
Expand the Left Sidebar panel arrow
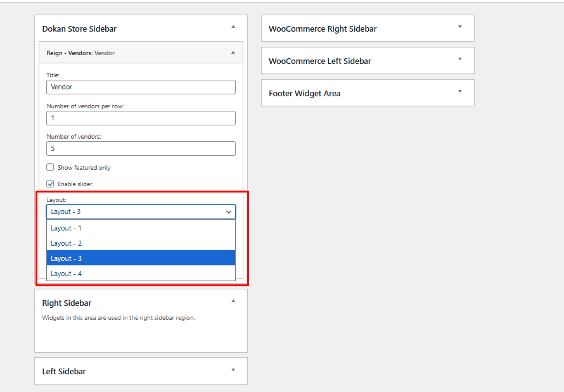pyautogui.click(x=233, y=370)
